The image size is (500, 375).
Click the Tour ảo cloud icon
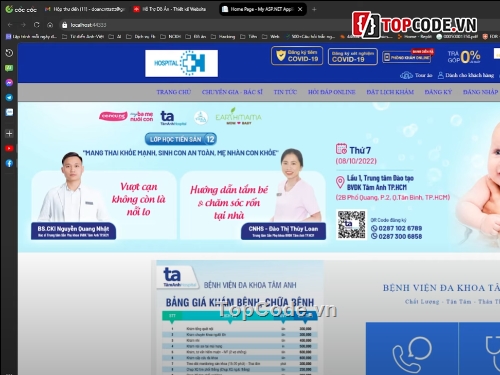[406, 75]
